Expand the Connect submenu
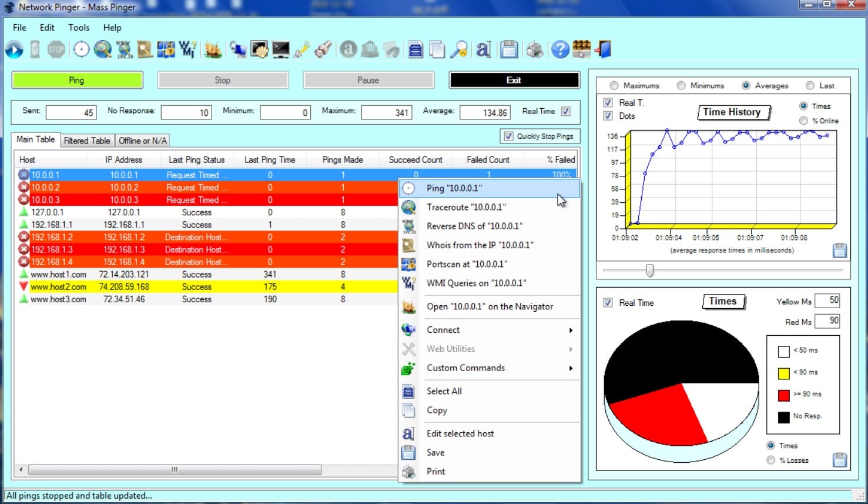 [490, 330]
